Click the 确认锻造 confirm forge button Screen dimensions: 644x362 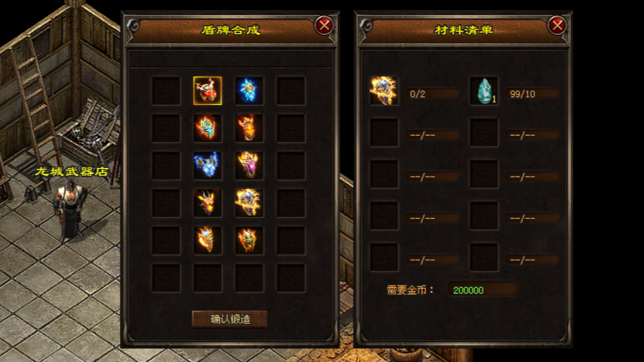pyautogui.click(x=230, y=320)
